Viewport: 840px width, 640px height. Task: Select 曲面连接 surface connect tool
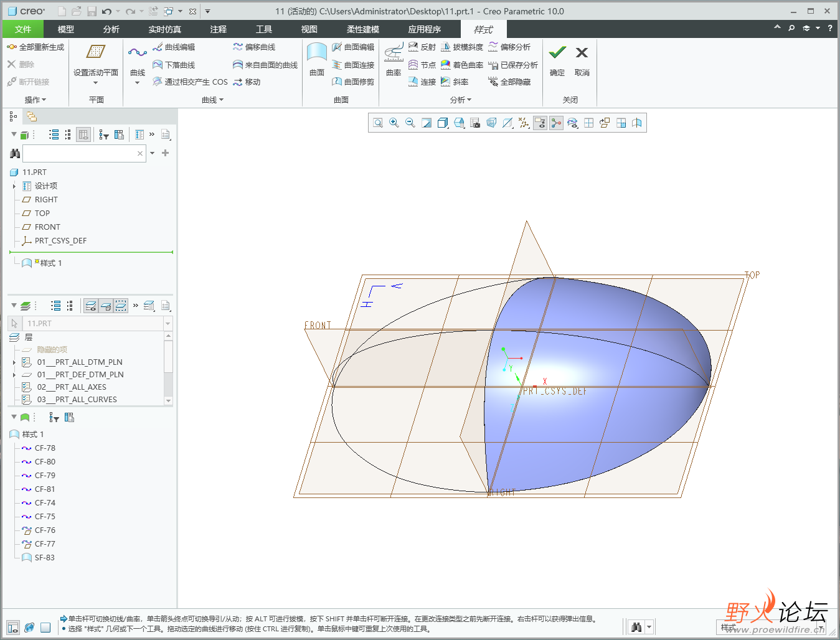pos(353,65)
